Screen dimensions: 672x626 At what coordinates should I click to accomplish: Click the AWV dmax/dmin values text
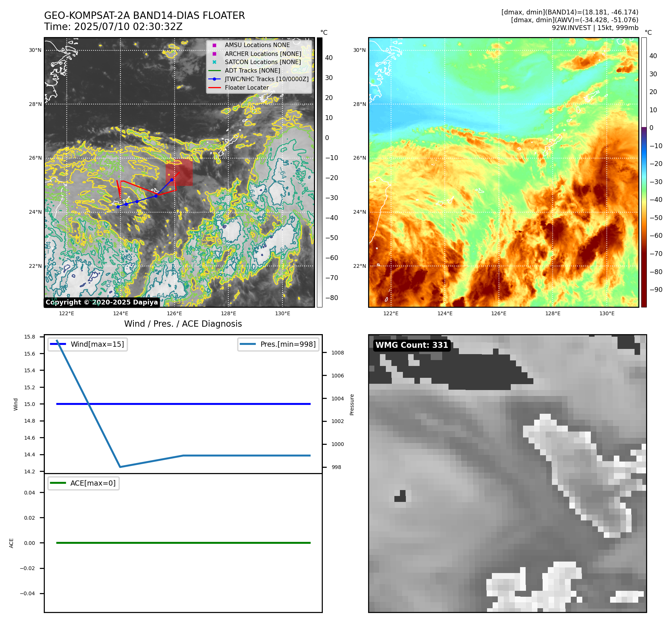coord(575,20)
